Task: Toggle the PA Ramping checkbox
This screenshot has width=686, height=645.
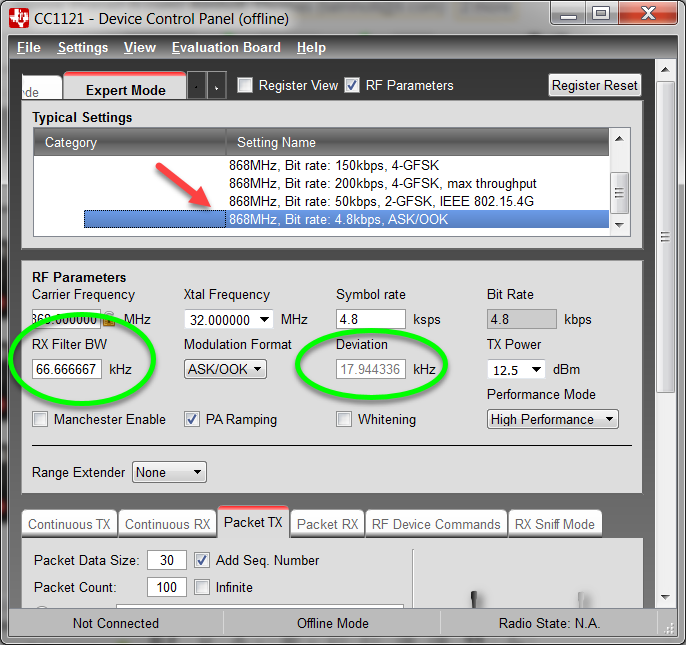Action: [192, 419]
